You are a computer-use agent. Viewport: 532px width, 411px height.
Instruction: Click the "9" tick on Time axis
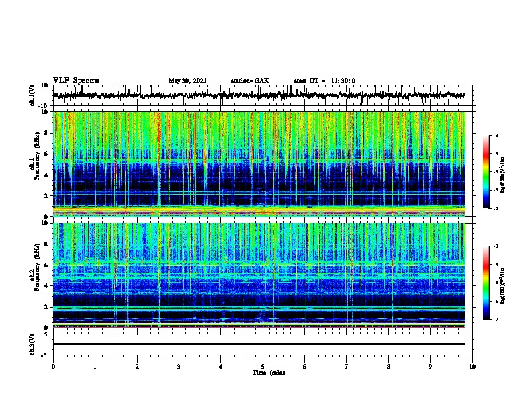click(x=430, y=367)
